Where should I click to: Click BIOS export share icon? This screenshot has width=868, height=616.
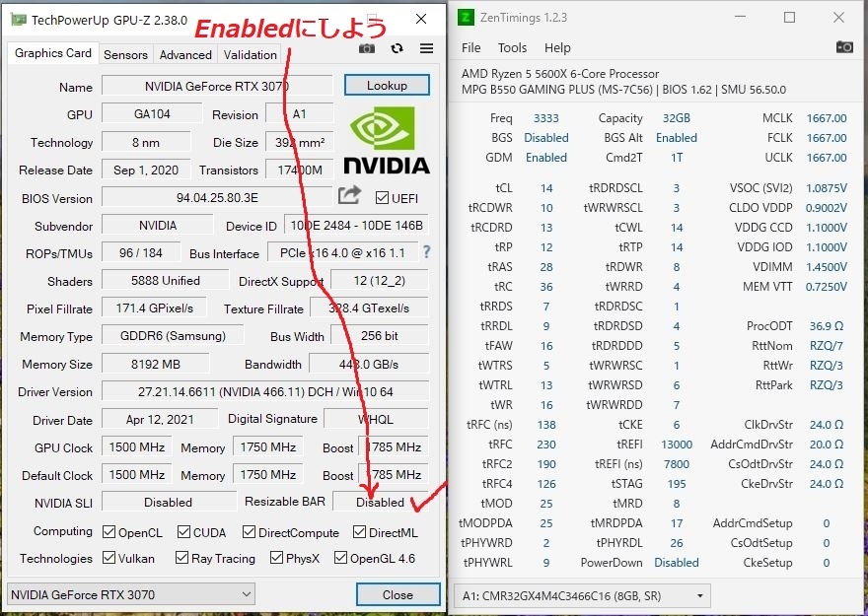pos(349,195)
